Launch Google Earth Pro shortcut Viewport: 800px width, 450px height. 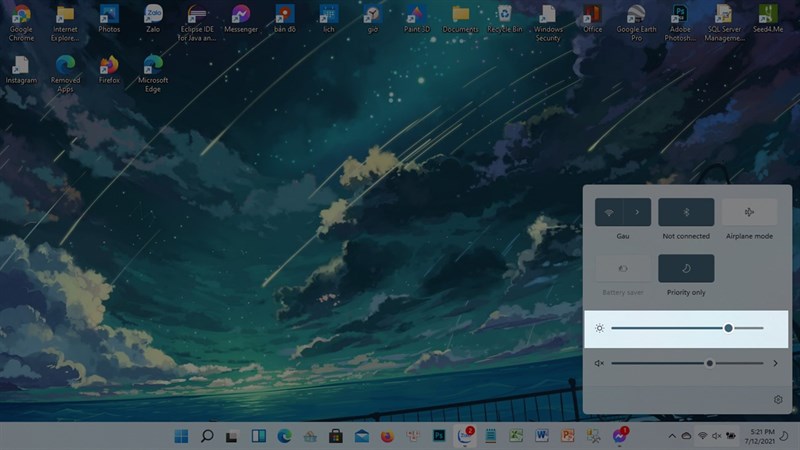(x=636, y=23)
